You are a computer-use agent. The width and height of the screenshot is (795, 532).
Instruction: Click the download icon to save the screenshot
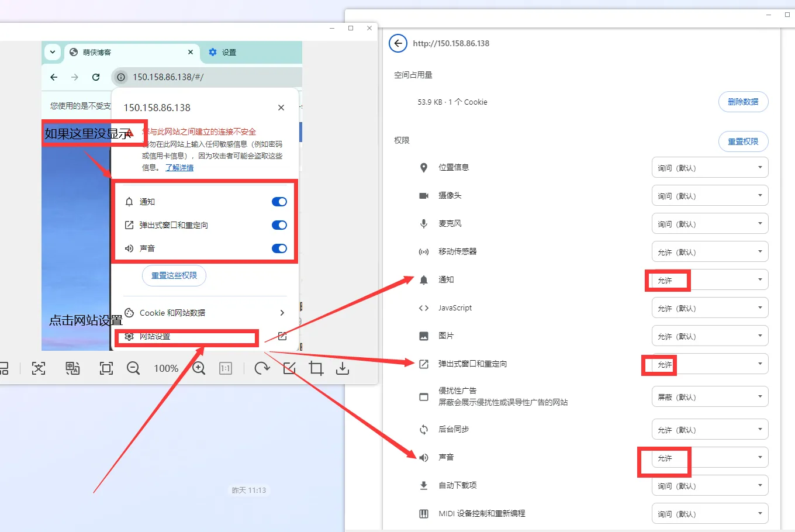343,368
